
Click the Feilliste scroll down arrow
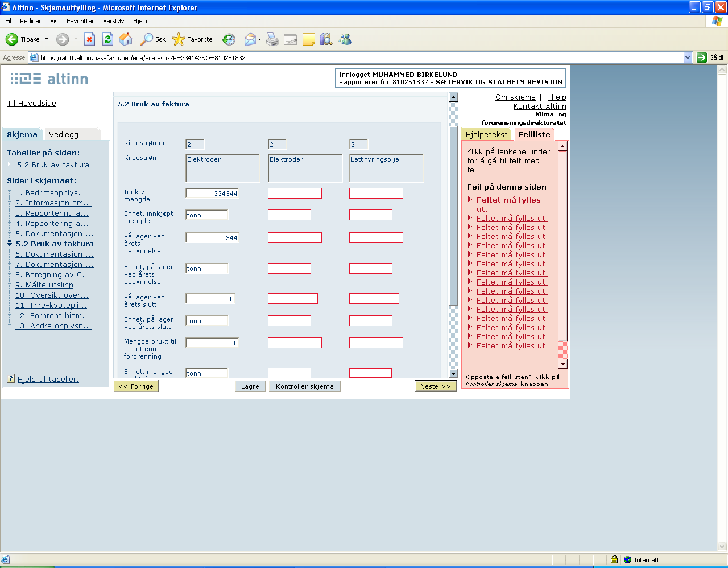(562, 364)
